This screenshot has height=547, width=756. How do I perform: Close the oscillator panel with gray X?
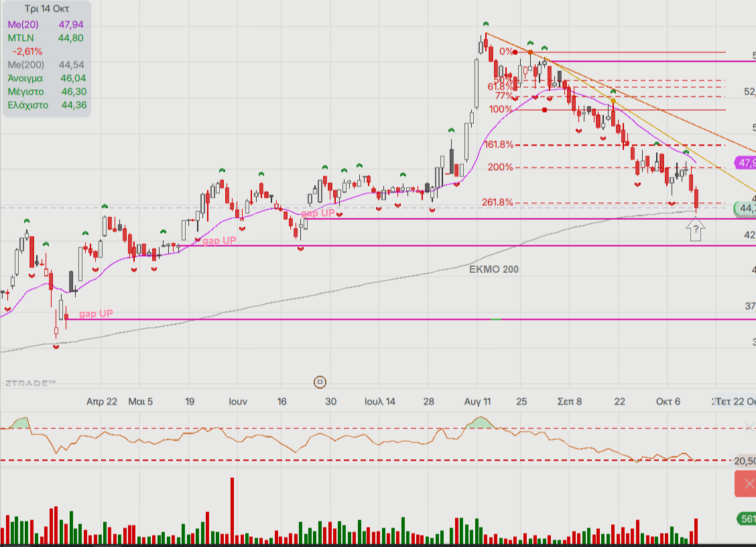pyautogui.click(x=749, y=427)
